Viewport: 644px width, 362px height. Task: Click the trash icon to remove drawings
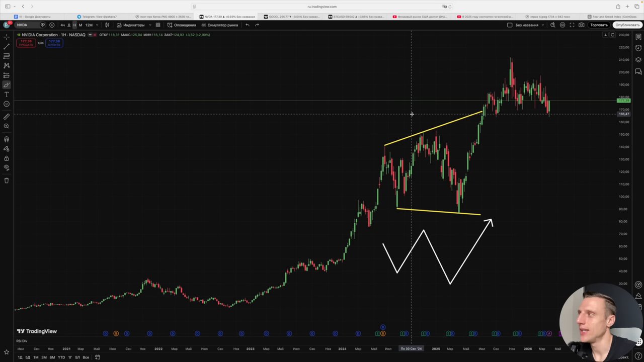(x=7, y=180)
